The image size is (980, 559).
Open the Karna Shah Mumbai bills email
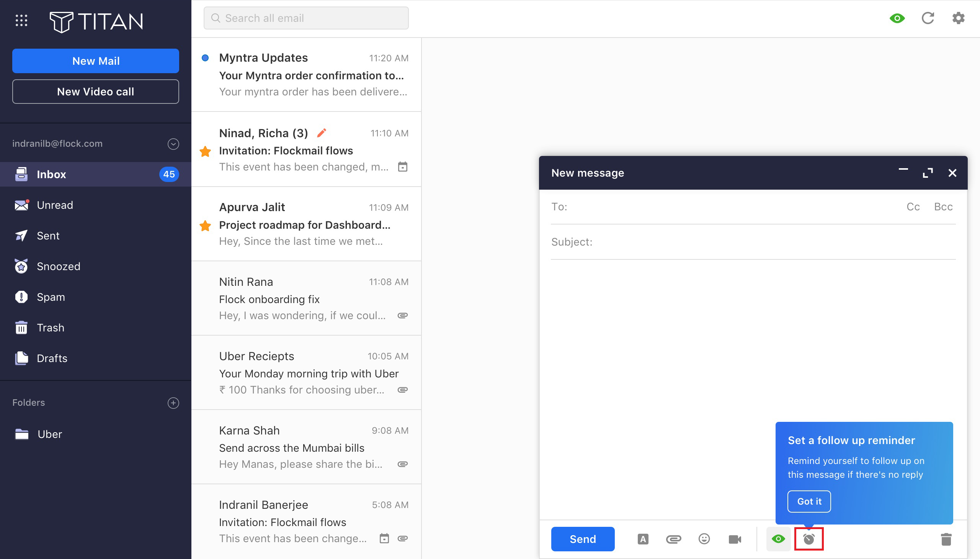click(306, 447)
